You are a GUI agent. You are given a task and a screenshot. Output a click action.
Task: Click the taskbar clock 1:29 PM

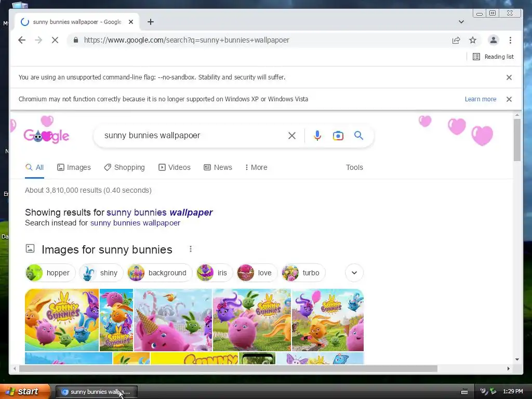[513, 392]
